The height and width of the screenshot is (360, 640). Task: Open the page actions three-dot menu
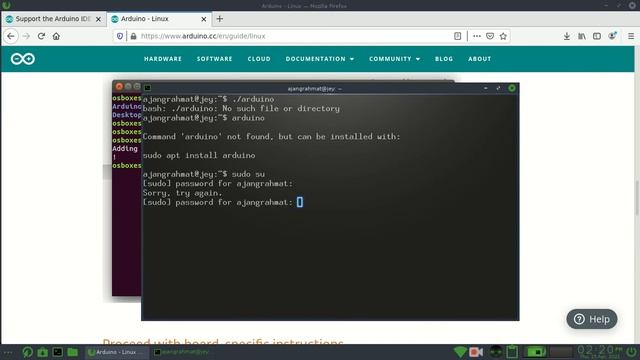(x=477, y=36)
